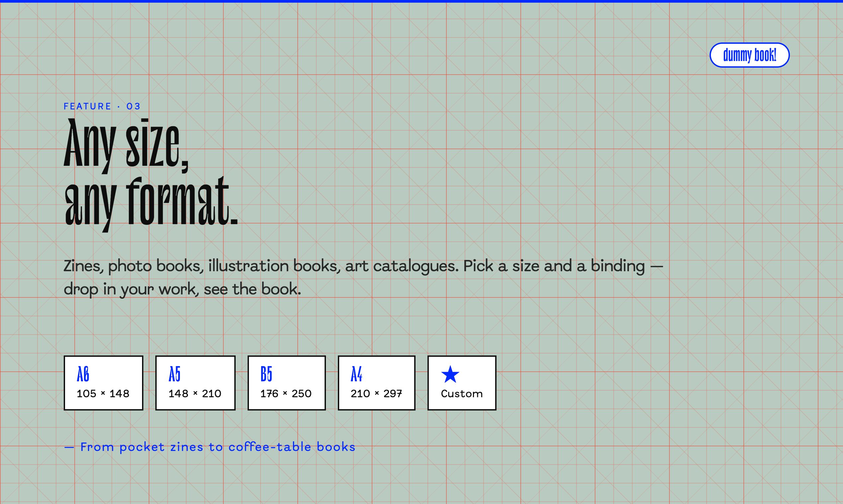Select the A4 210 × 297 size card

377,383
